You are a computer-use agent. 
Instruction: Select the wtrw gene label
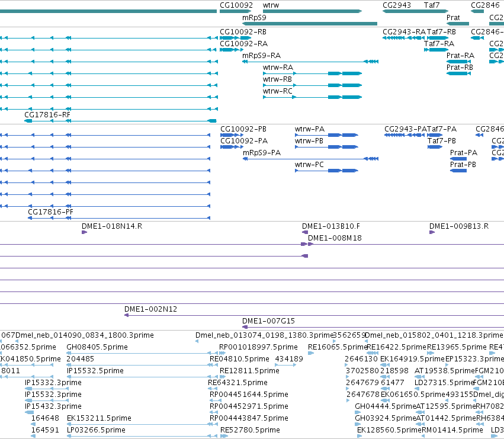[271, 5]
